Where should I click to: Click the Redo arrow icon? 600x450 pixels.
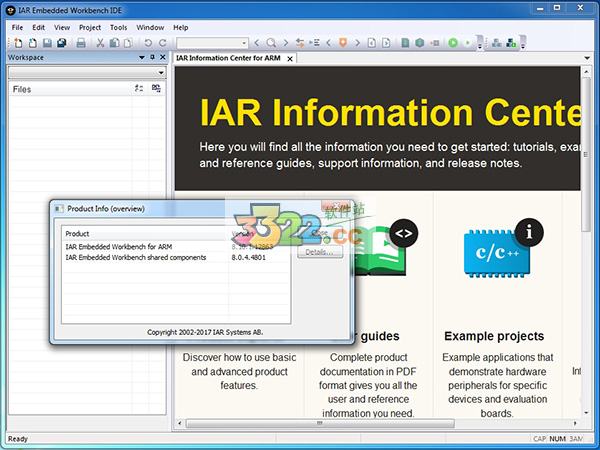pyautogui.click(x=163, y=43)
